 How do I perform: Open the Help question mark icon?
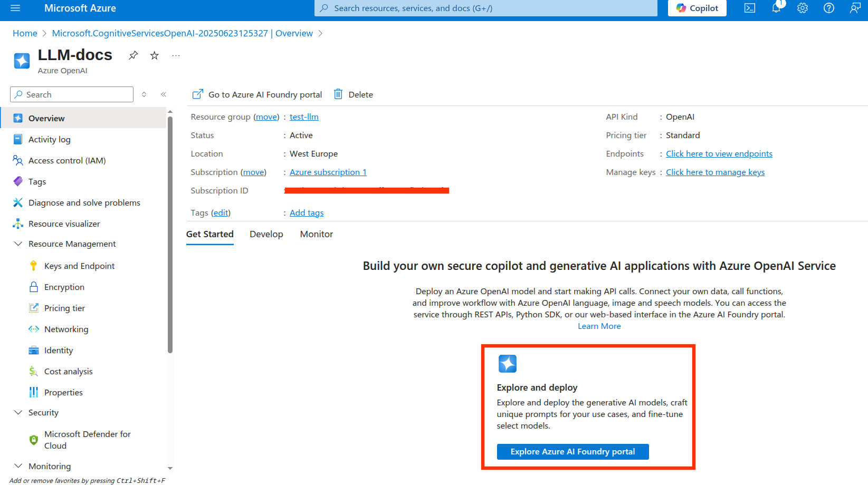click(x=829, y=8)
